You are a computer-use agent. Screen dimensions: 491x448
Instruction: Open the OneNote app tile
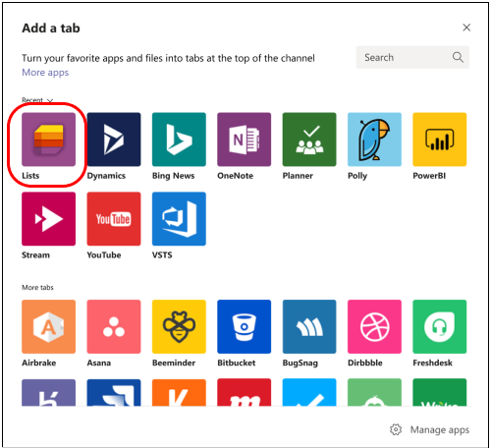coord(244,140)
